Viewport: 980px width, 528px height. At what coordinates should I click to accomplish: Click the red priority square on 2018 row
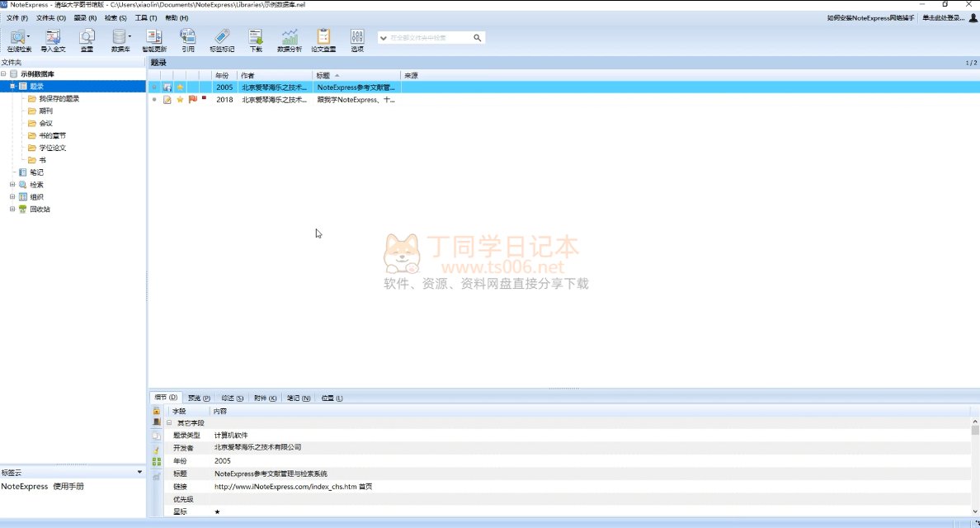[x=204, y=98]
